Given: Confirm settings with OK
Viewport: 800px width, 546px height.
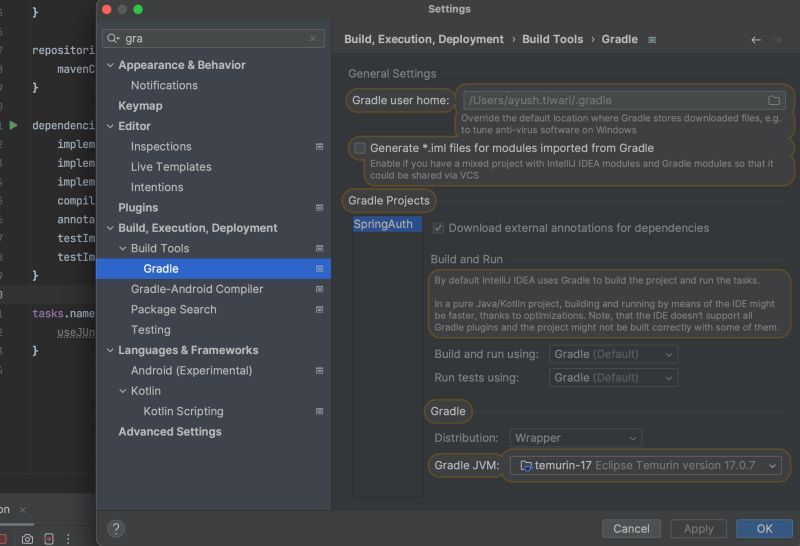Looking at the screenshot, I should [764, 529].
